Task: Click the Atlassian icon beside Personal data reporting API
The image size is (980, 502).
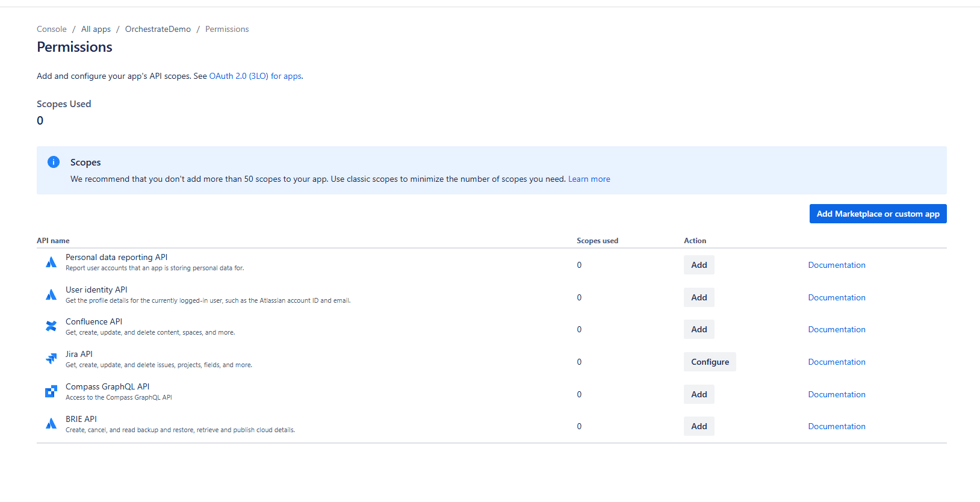Action: [x=51, y=262]
